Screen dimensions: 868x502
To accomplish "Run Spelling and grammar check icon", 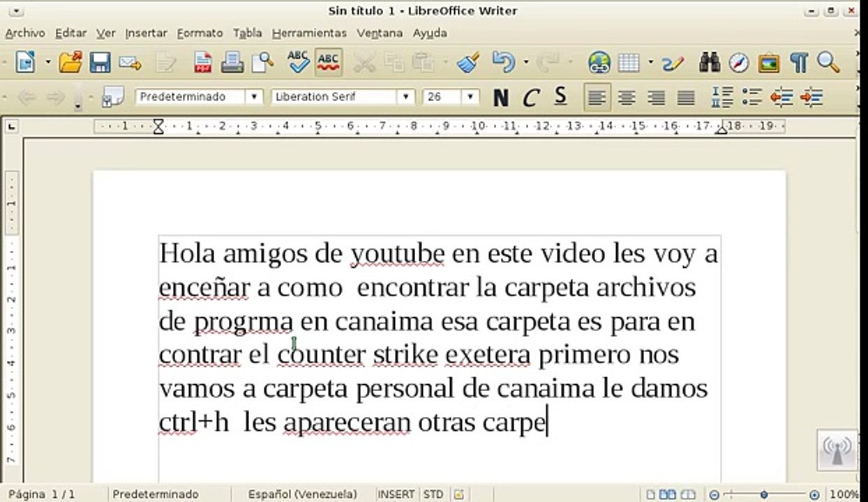I will [299, 62].
